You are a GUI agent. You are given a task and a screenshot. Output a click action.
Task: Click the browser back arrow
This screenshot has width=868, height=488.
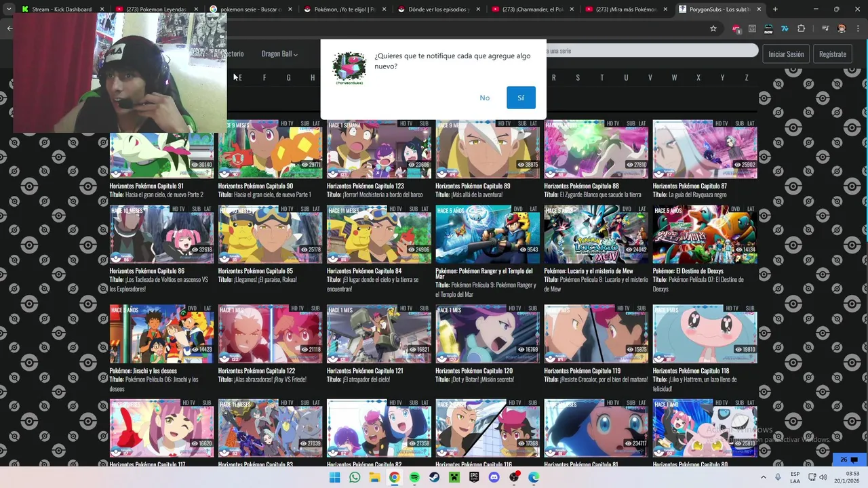tap(9, 28)
